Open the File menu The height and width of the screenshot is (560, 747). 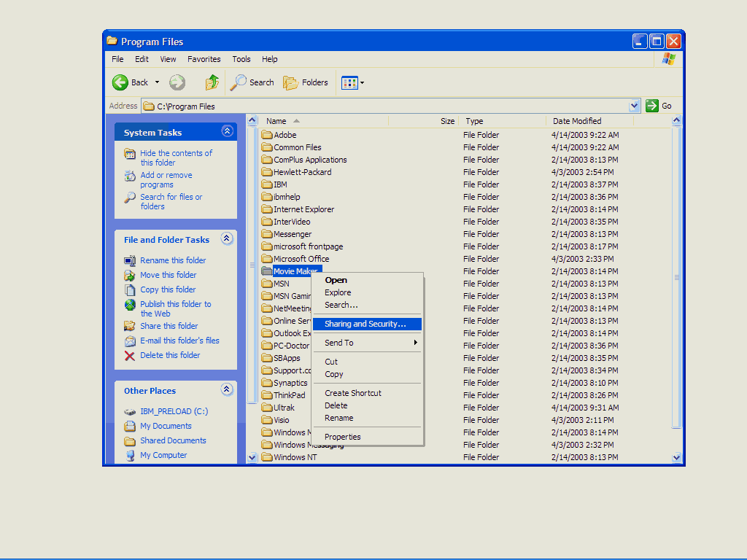pyautogui.click(x=117, y=59)
